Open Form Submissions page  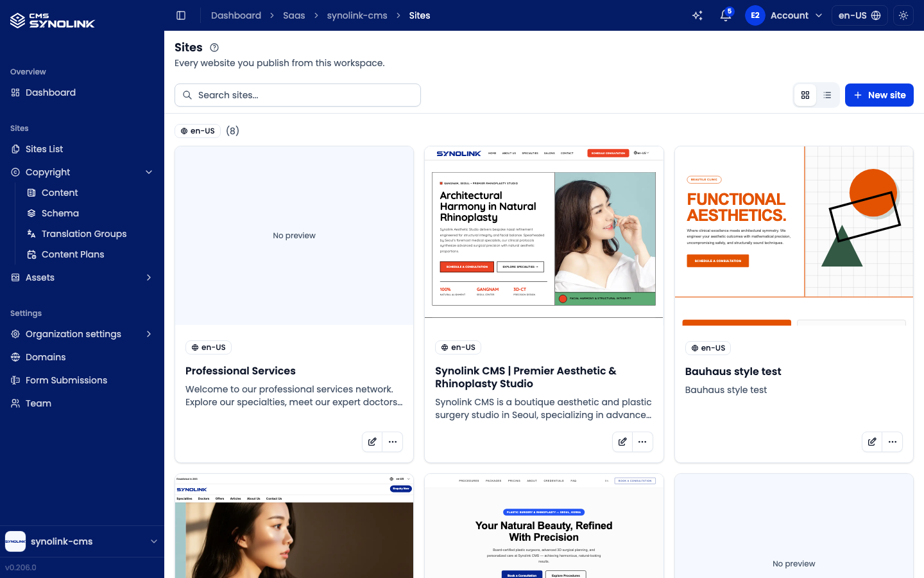coord(82,380)
